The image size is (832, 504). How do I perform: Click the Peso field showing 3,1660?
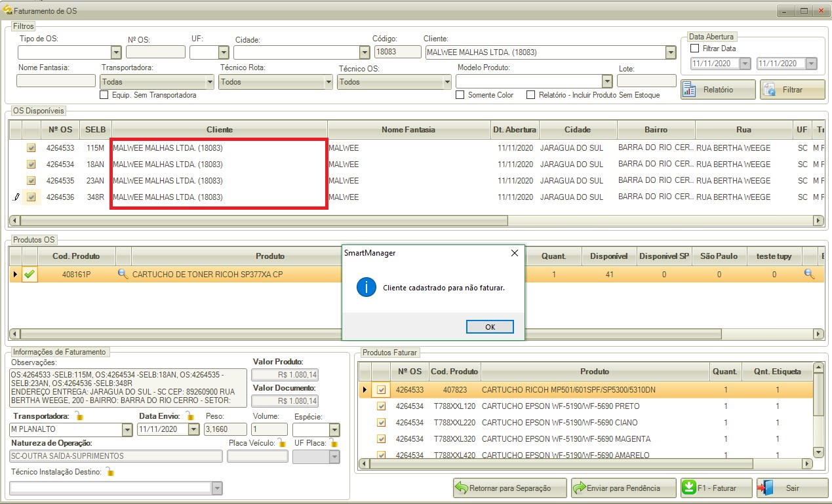226,429
